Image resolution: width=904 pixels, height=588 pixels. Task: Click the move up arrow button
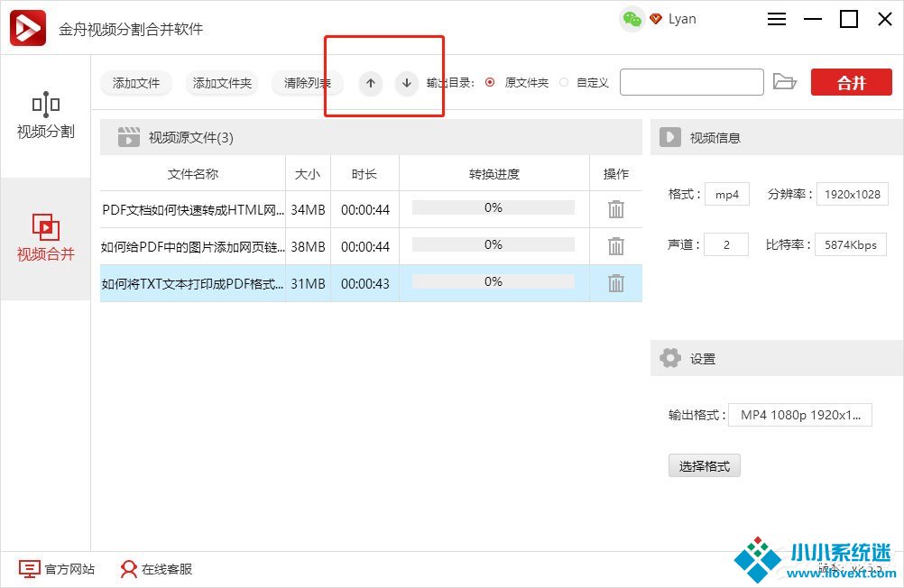370,83
